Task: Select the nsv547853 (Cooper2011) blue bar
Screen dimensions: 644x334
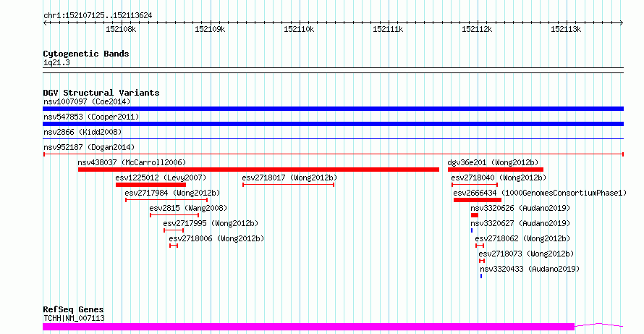Action: 333,124
